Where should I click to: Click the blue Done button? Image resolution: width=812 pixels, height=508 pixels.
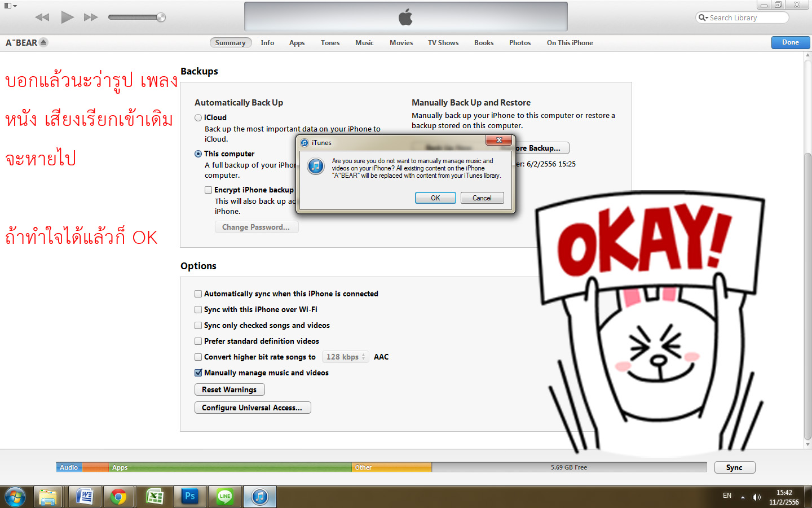791,42
